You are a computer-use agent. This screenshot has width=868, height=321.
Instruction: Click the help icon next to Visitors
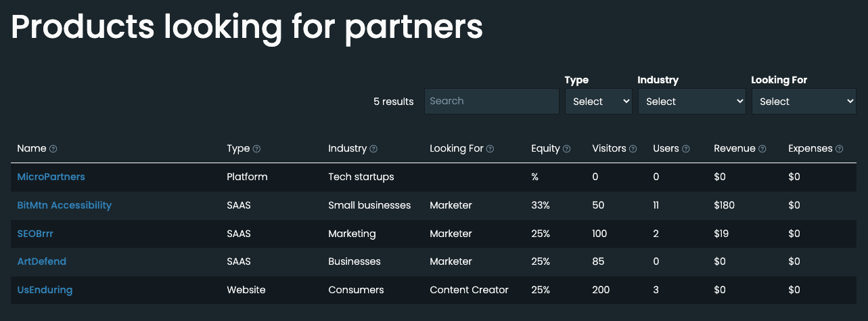click(633, 149)
